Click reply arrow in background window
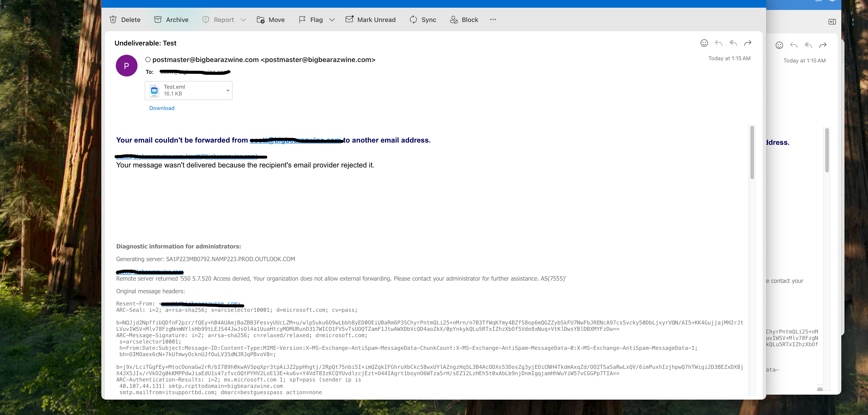This screenshot has height=415, width=868. coord(794,45)
